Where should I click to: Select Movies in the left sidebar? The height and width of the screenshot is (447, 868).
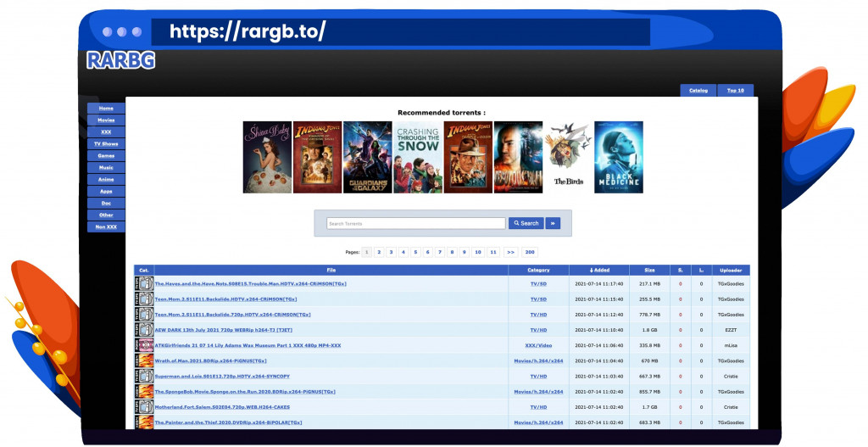click(x=106, y=120)
